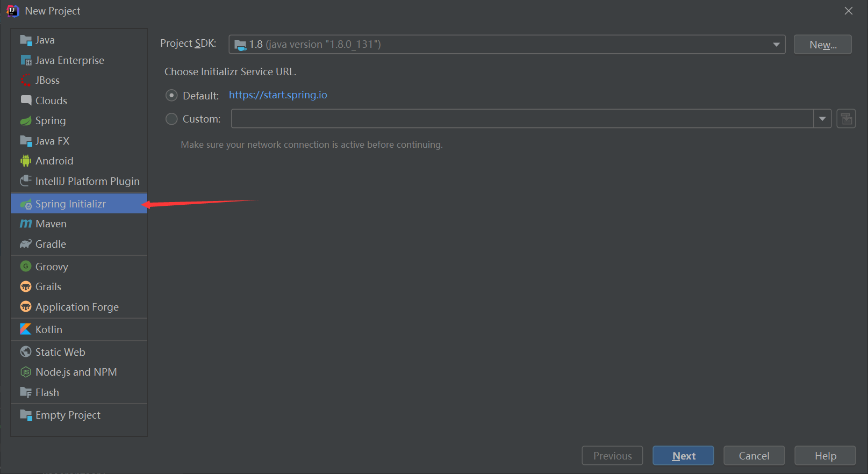
Task: Expand the Custom URL history dropdown arrow
Action: [x=822, y=119]
